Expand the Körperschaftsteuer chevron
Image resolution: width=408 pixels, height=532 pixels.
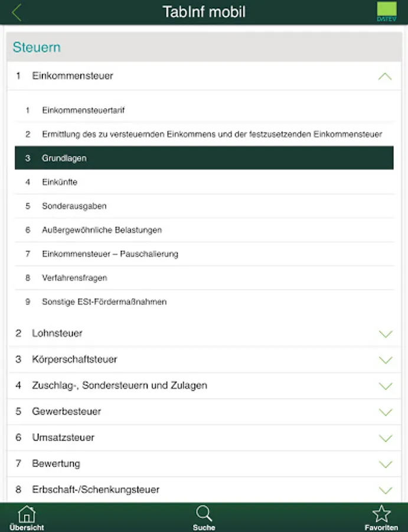click(385, 359)
